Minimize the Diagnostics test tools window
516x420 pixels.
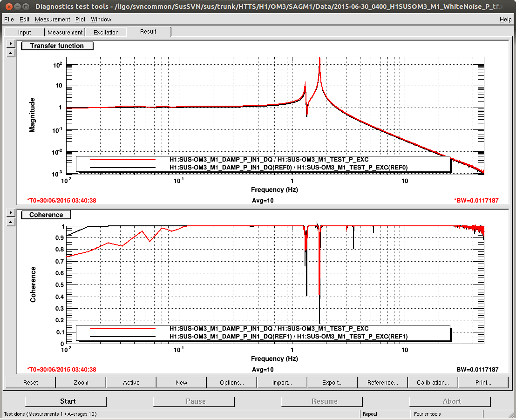coord(17,6)
